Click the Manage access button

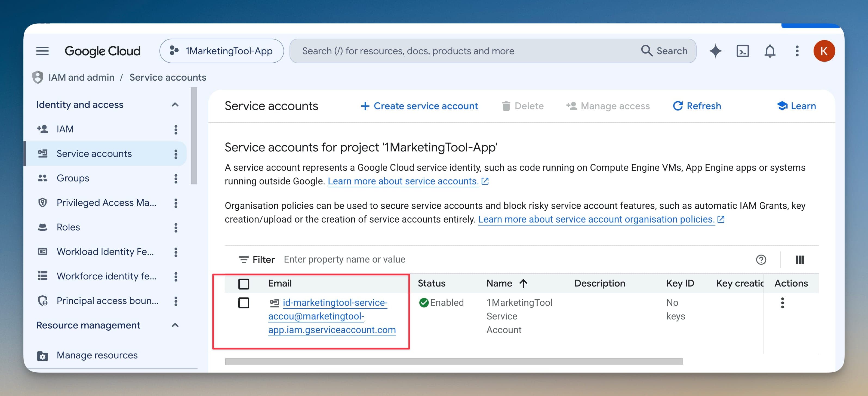coord(608,106)
